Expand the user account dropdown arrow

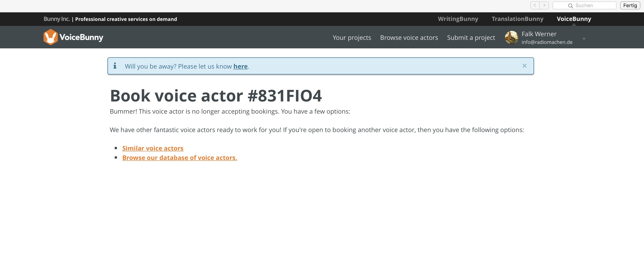584,39
